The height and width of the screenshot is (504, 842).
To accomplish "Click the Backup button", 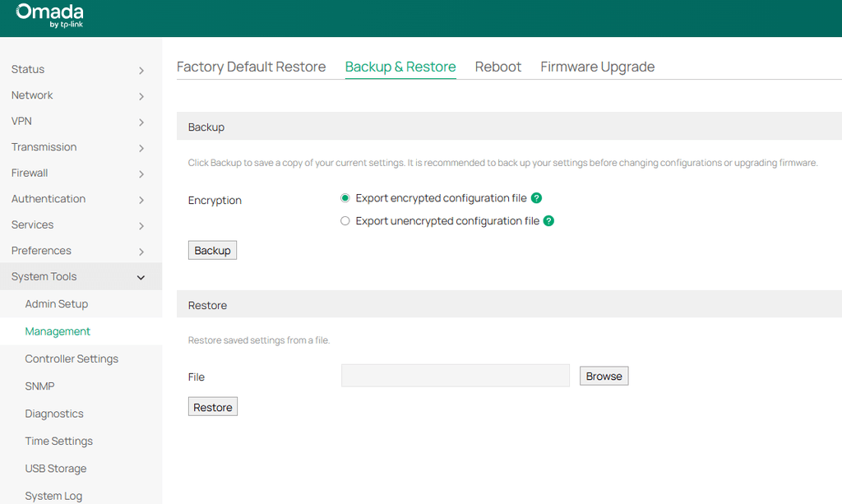I will coord(212,251).
